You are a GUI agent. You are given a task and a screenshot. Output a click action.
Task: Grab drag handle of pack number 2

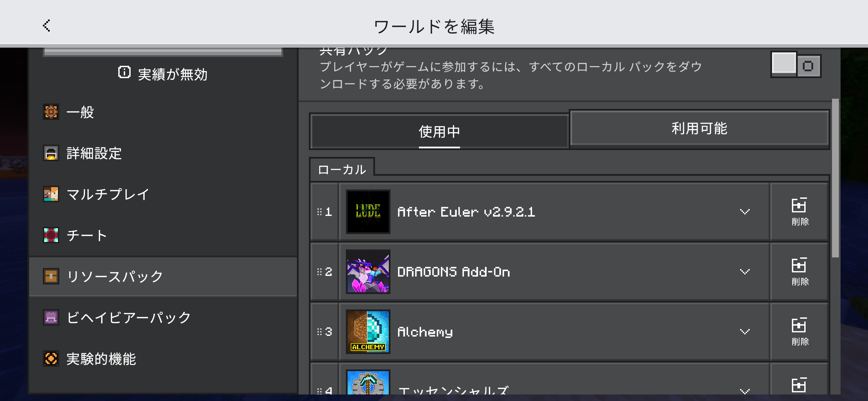coord(320,272)
